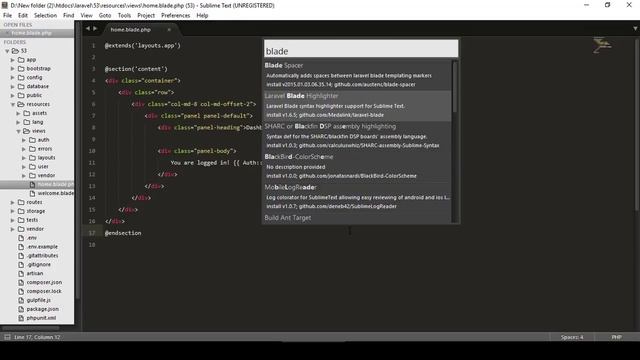
Task: Install Laravel Blade Highlighter package
Action: click(x=358, y=105)
